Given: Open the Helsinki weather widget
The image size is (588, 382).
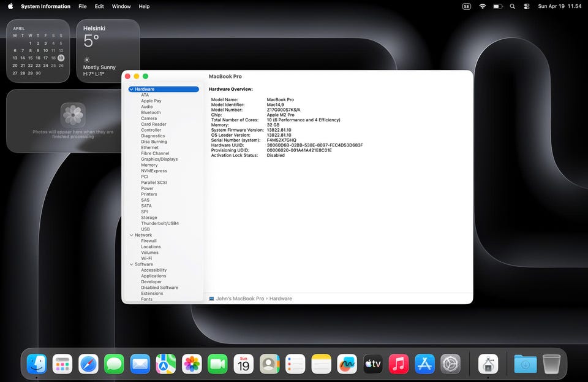Looking at the screenshot, I should click(108, 51).
